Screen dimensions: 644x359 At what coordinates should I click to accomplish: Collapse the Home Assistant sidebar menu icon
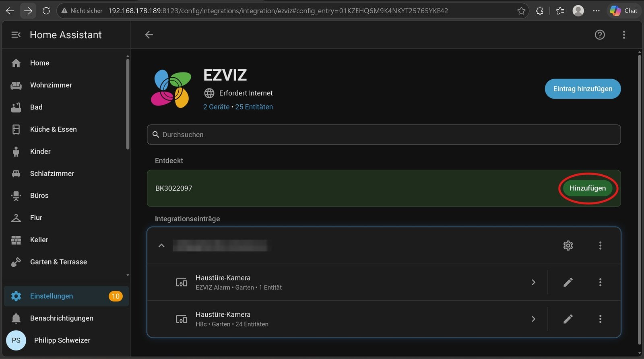click(x=16, y=35)
